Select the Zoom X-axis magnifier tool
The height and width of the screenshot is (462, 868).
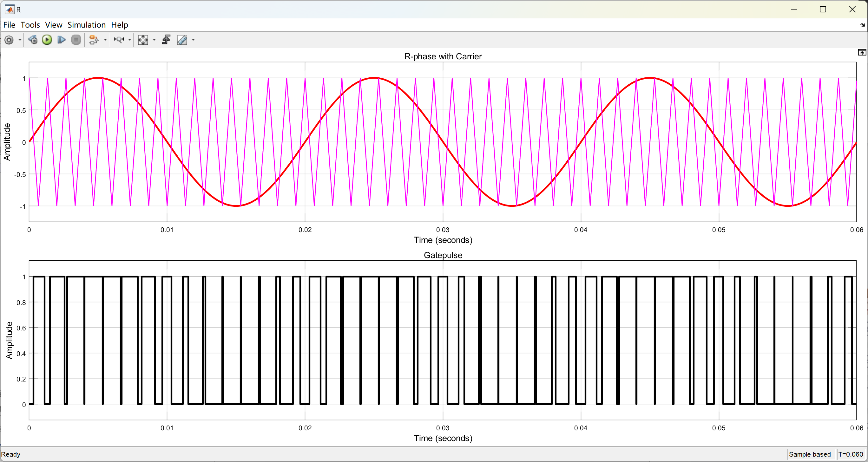point(119,40)
